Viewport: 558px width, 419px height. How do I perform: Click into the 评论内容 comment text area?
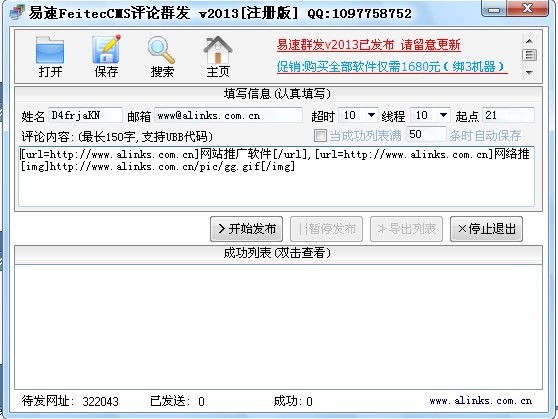276,176
